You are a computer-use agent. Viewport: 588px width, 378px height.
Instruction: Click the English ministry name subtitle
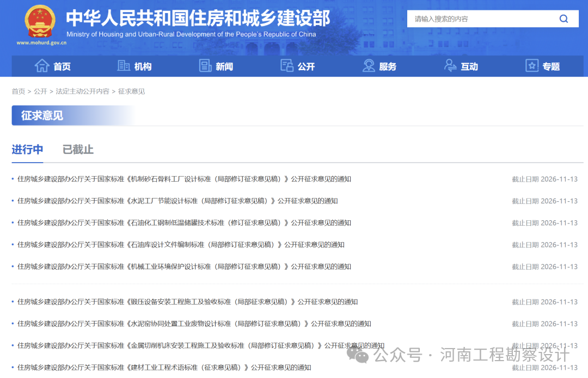(x=191, y=34)
